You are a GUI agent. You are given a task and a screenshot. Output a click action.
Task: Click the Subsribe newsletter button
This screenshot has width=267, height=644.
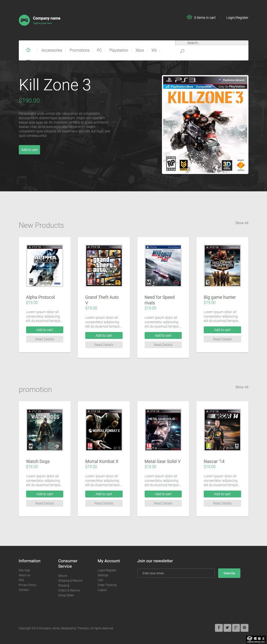229,573
